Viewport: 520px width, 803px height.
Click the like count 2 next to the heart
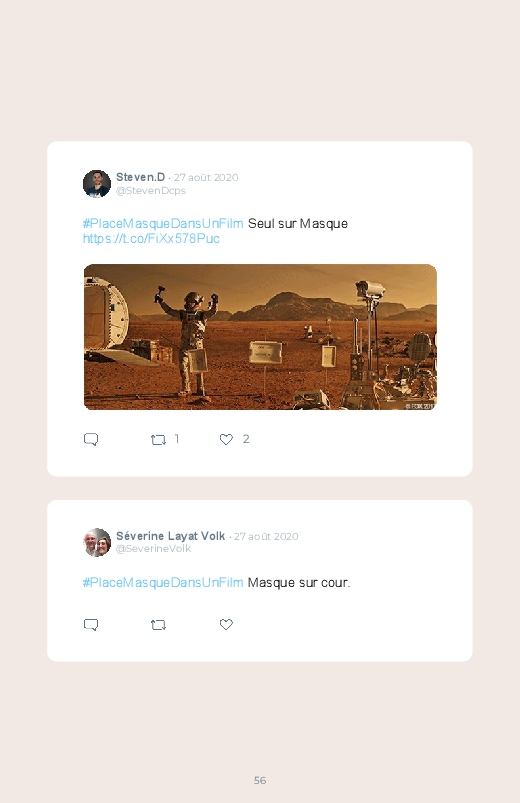point(246,439)
